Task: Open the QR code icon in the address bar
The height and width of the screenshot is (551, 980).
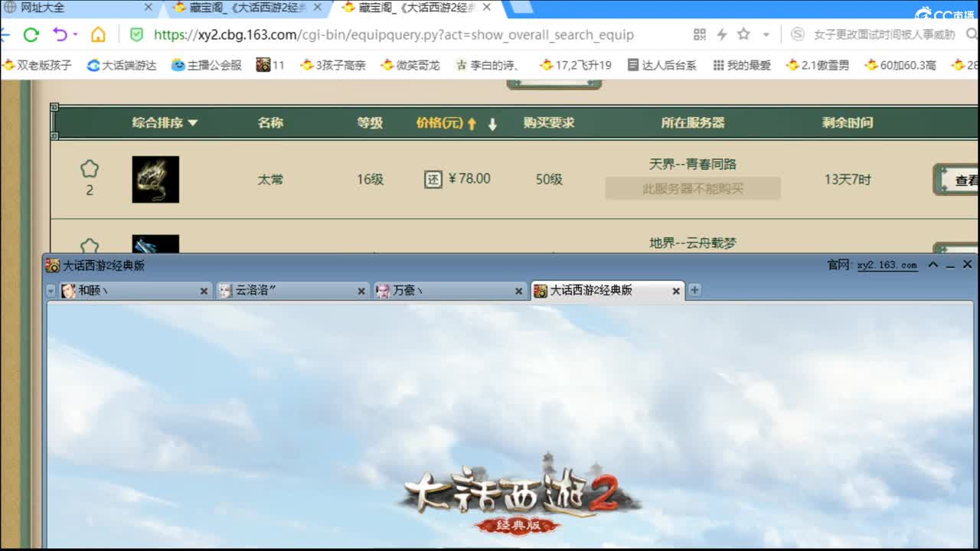Action: click(699, 34)
